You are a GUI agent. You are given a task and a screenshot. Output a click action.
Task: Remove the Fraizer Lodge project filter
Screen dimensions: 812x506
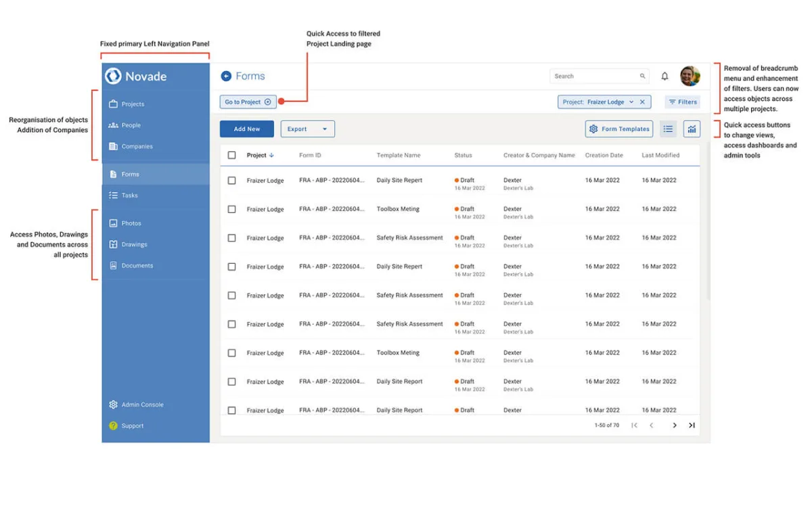click(x=642, y=102)
